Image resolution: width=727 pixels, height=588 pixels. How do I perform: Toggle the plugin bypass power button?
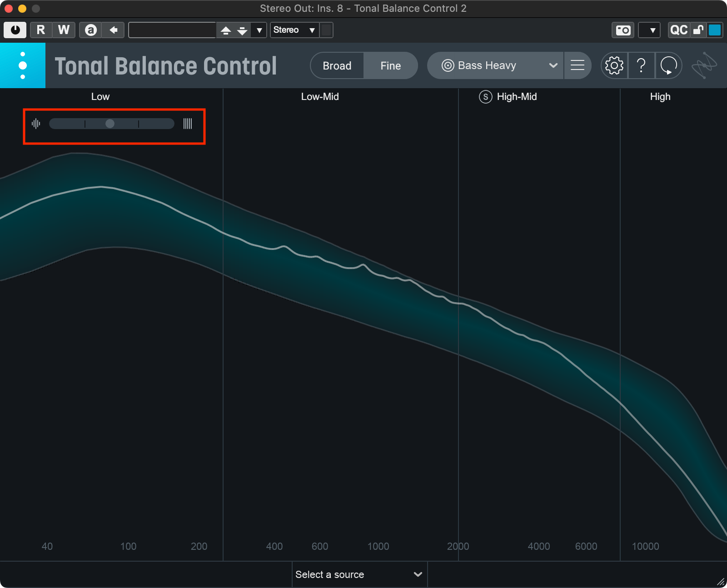(x=15, y=30)
